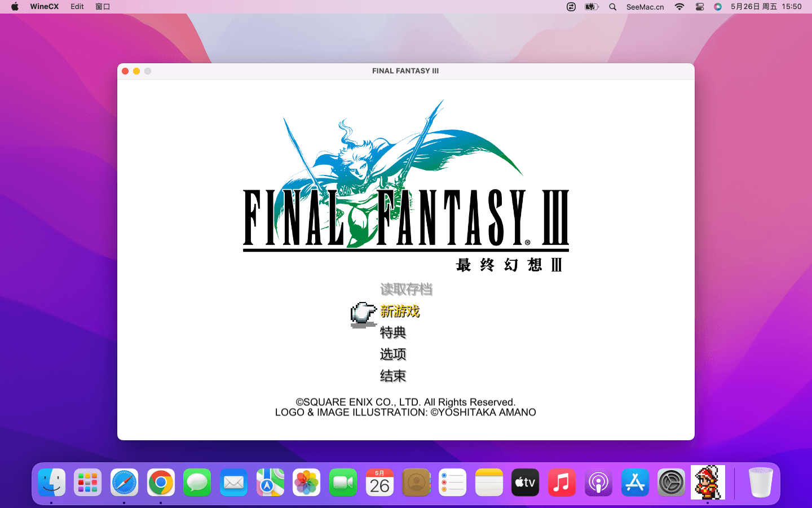Open the 特典 extras menu entry
812x508 pixels.
[x=393, y=332]
